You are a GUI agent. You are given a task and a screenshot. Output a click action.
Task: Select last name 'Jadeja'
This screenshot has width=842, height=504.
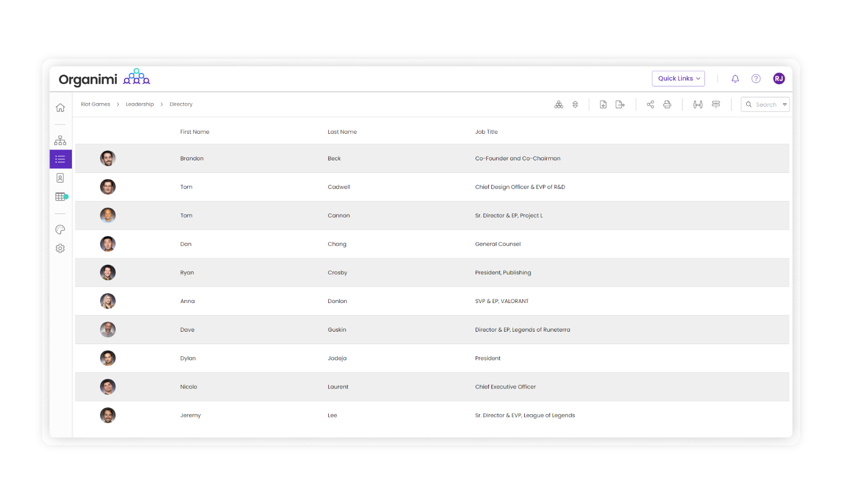tap(337, 358)
